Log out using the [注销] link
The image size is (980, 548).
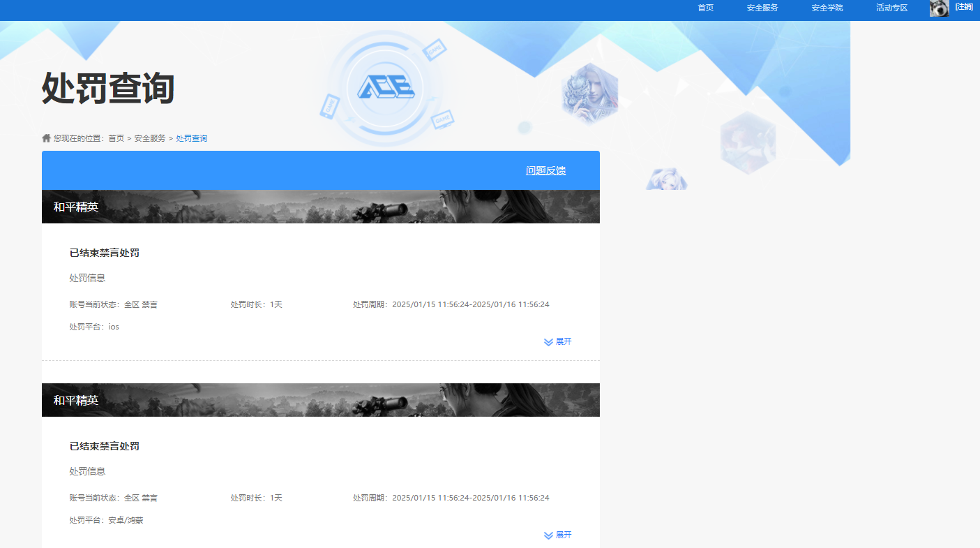pyautogui.click(x=964, y=7)
